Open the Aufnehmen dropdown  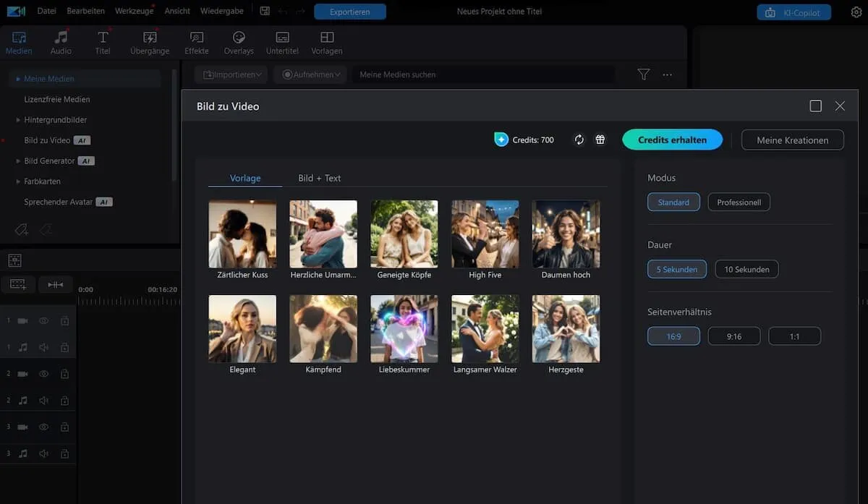click(310, 74)
